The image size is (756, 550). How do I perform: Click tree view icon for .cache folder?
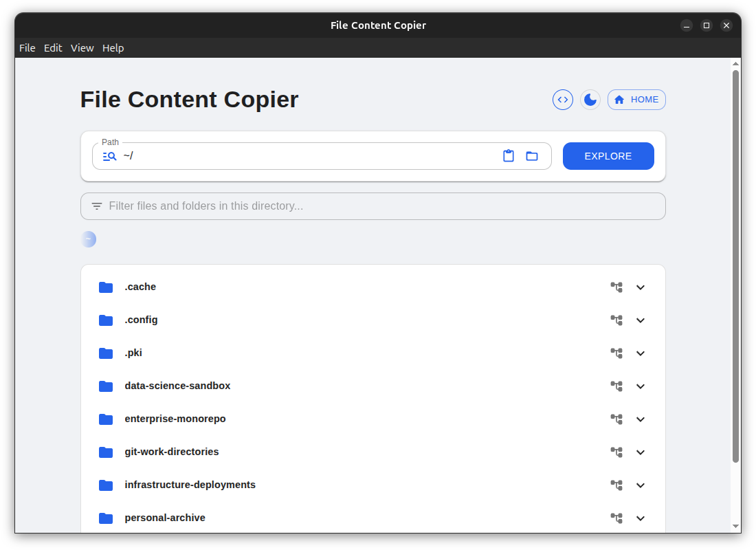[x=616, y=287]
